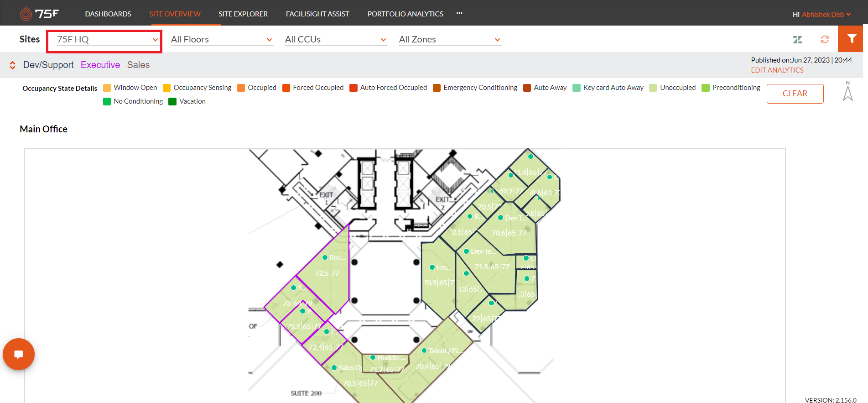Click the Emergency Conditioning legend swatch

click(437, 88)
